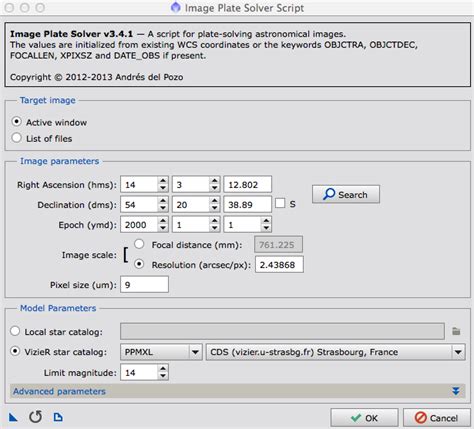474x429 pixels.
Task: Increase Limit magnitude stepper
Action: [163, 369]
